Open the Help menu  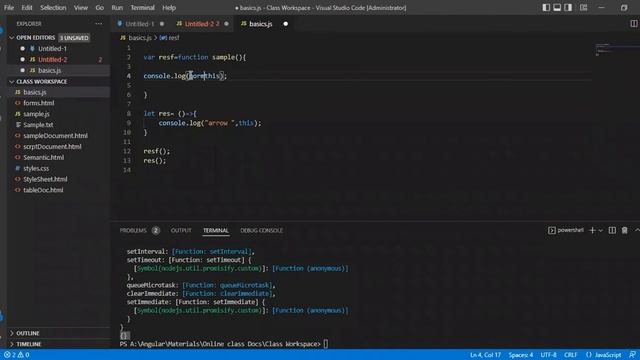(x=169, y=8)
